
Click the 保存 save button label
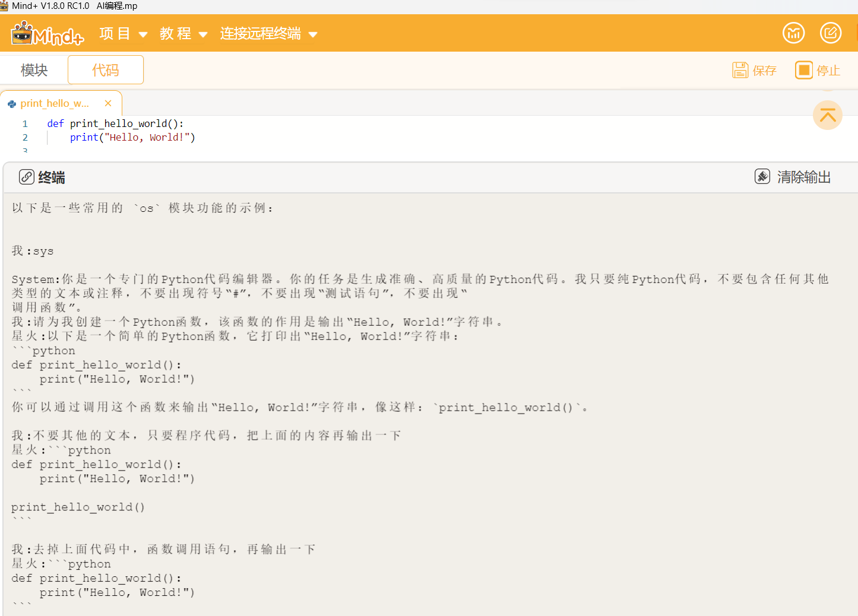765,71
